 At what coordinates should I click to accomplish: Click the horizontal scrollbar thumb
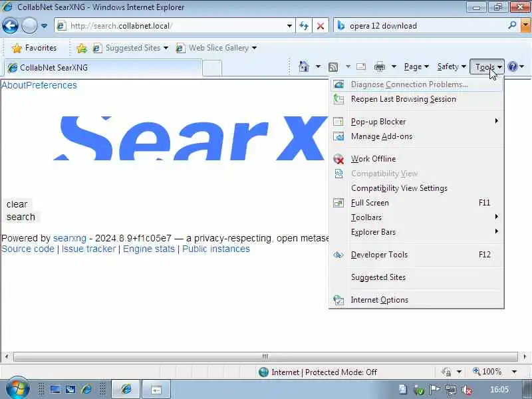(x=265, y=356)
